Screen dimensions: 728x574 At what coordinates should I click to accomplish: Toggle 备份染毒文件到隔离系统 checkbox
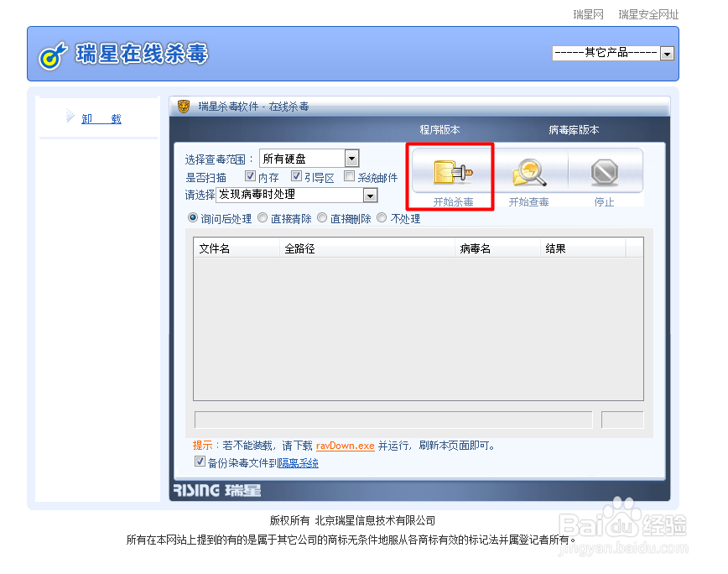tap(200, 462)
